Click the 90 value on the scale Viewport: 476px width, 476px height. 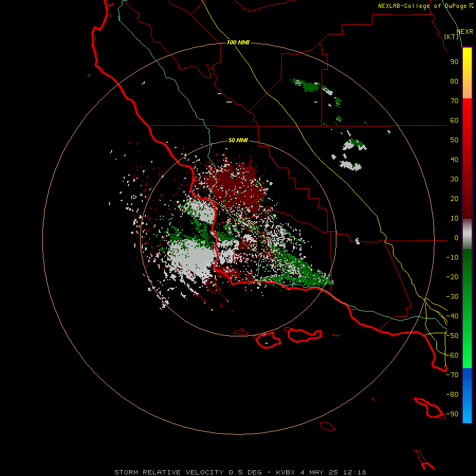pyautogui.click(x=454, y=62)
